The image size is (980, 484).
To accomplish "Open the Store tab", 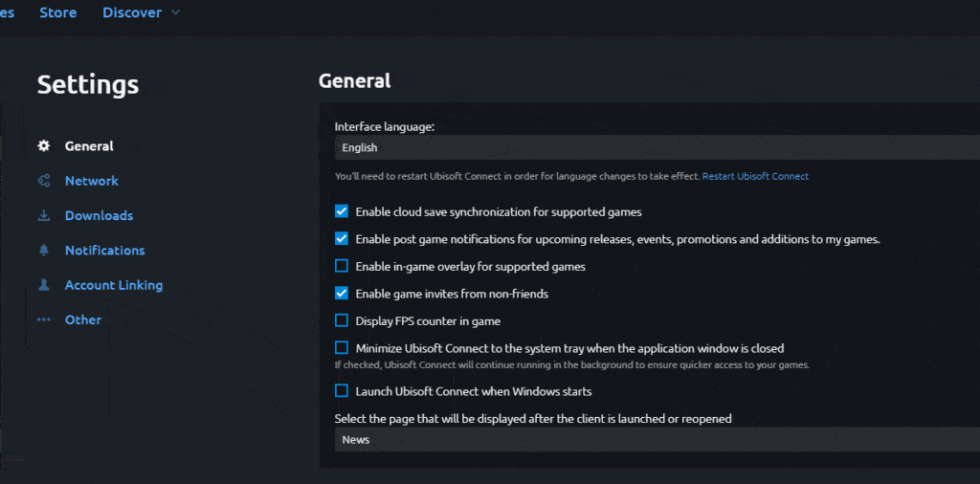I will [x=58, y=12].
